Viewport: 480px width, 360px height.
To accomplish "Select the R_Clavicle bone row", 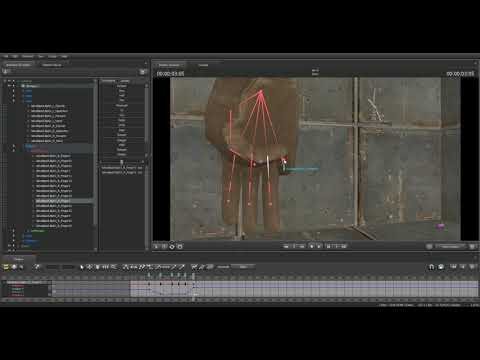I will (x=48, y=126).
